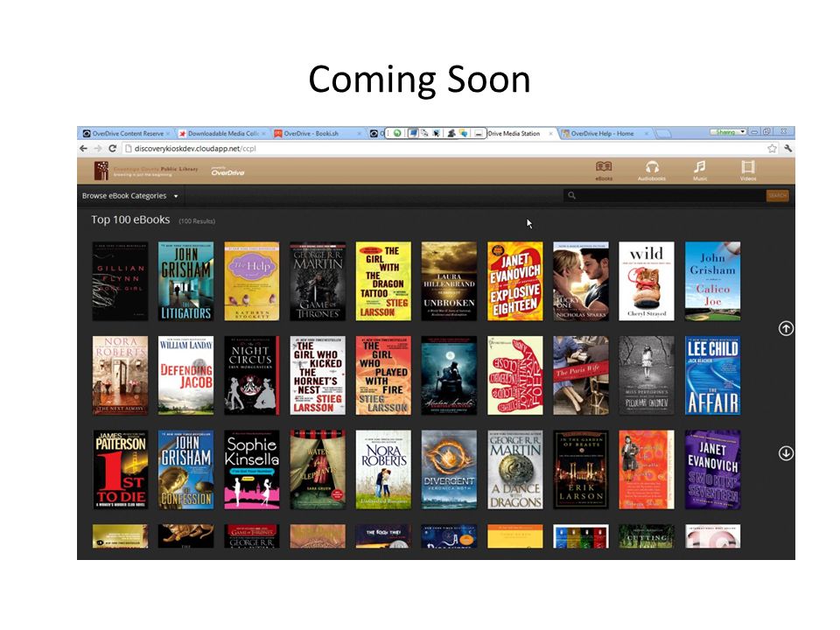Open The Help book cover

click(252, 281)
